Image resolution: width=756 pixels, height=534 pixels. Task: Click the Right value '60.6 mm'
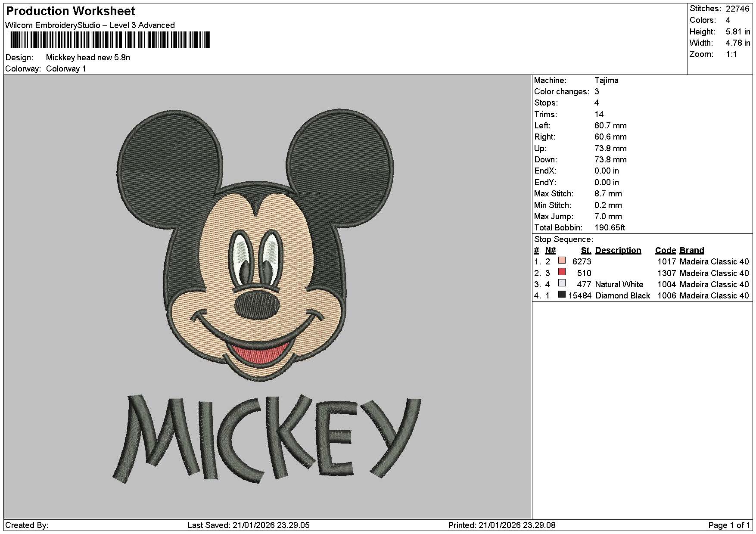point(610,137)
